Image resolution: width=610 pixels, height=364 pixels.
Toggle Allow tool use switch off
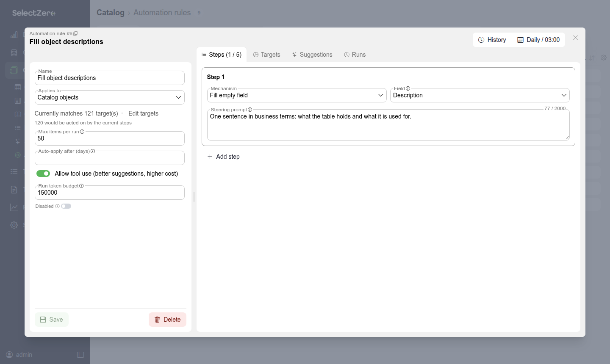pyautogui.click(x=43, y=174)
